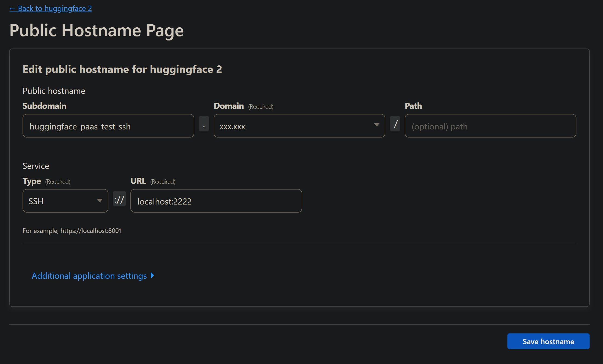The height and width of the screenshot is (364, 603).
Task: Focus the optional Path input field
Action: (x=490, y=126)
